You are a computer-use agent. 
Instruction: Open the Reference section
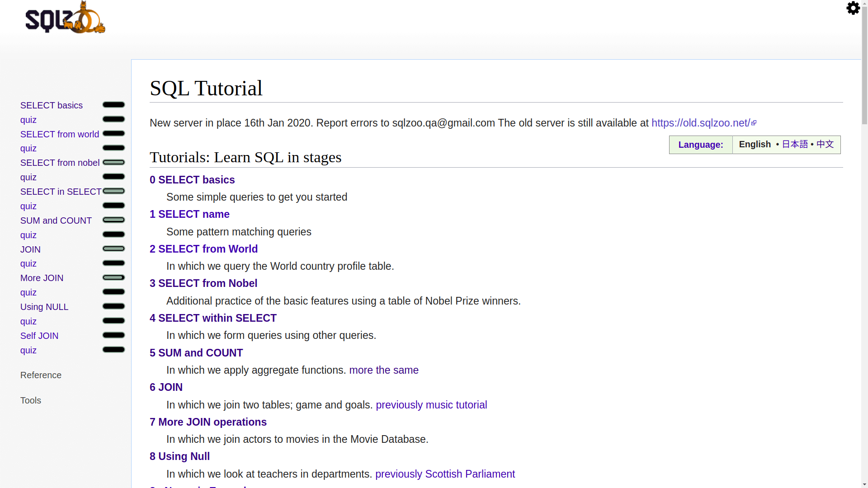pyautogui.click(x=41, y=375)
